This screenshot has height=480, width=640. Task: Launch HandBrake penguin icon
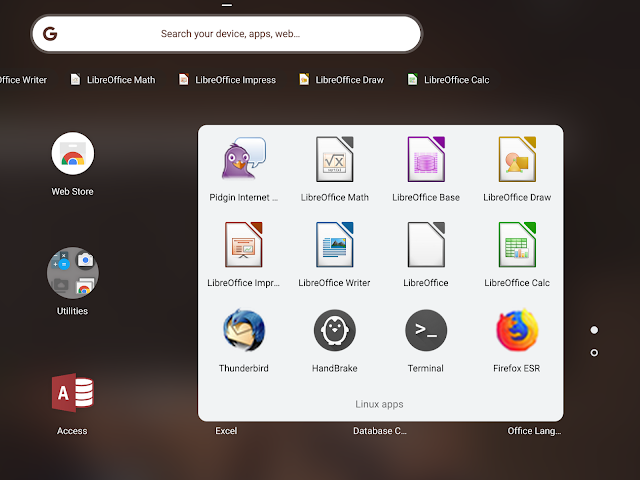[x=335, y=330]
